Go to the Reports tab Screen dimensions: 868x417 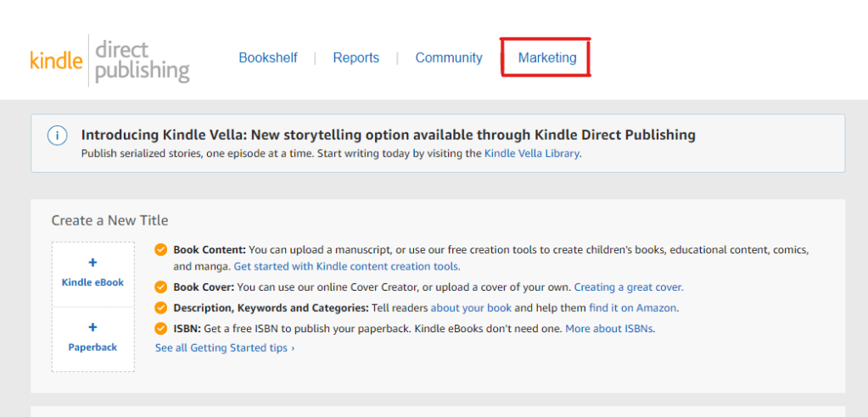pos(356,58)
